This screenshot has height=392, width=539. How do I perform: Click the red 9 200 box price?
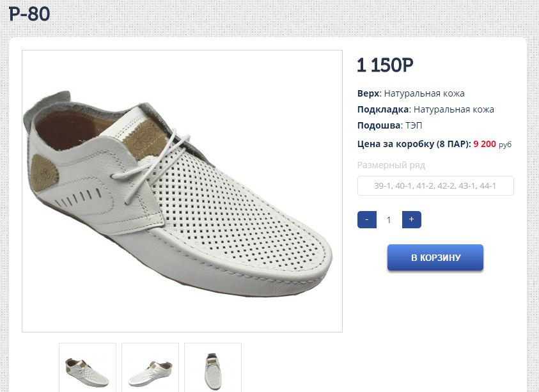pos(485,144)
